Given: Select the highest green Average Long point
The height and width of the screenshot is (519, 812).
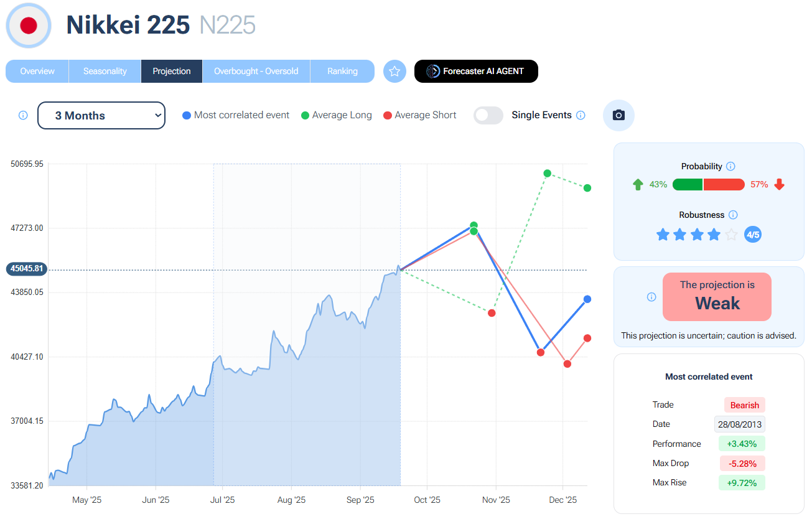Looking at the screenshot, I should [x=548, y=173].
